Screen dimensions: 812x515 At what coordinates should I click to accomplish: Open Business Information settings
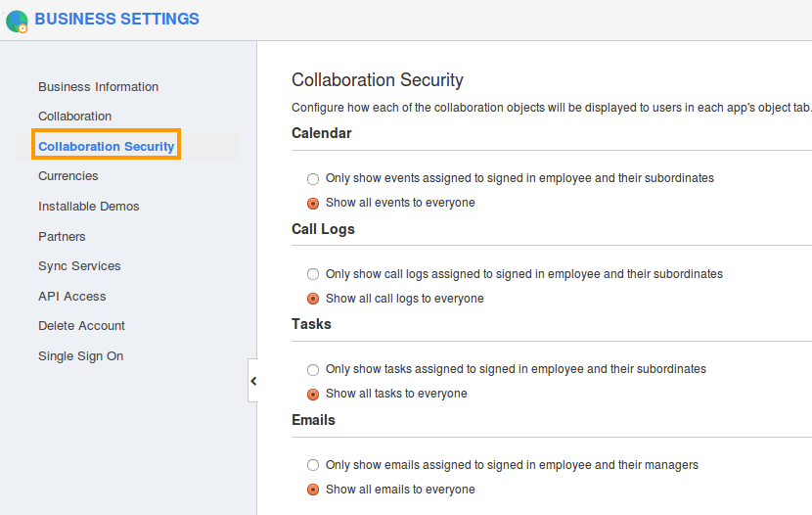pos(98,87)
